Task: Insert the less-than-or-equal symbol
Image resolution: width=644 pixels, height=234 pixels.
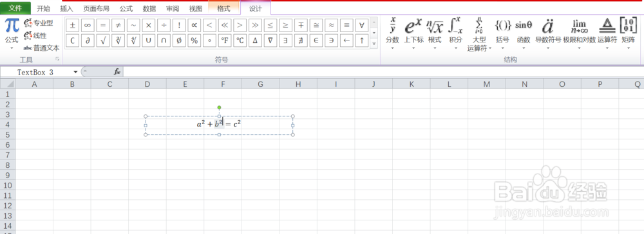Action: point(270,25)
